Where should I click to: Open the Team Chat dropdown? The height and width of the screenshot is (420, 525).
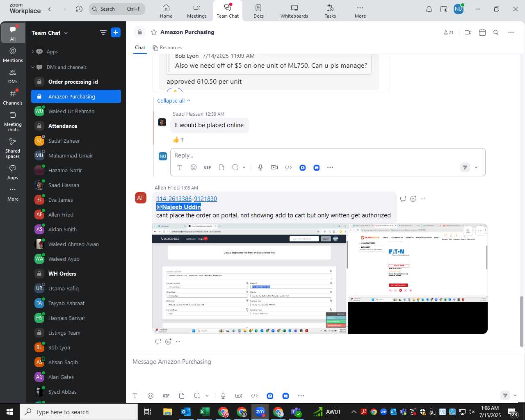50,33
